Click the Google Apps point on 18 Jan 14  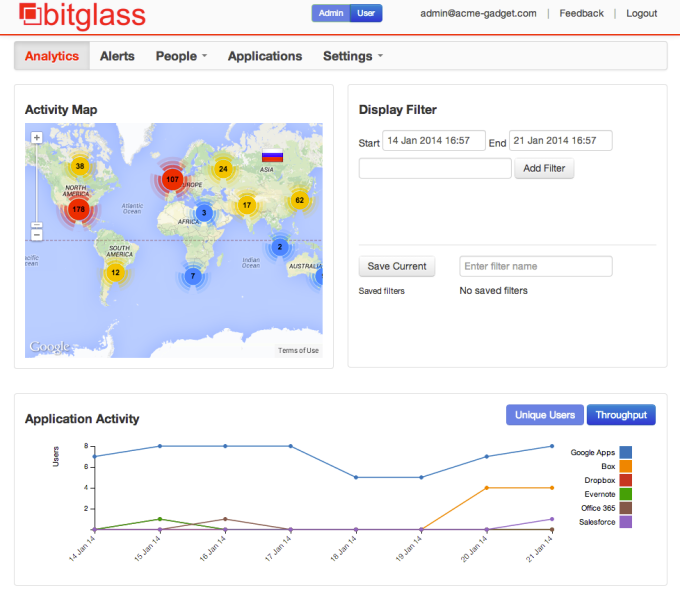click(x=356, y=477)
